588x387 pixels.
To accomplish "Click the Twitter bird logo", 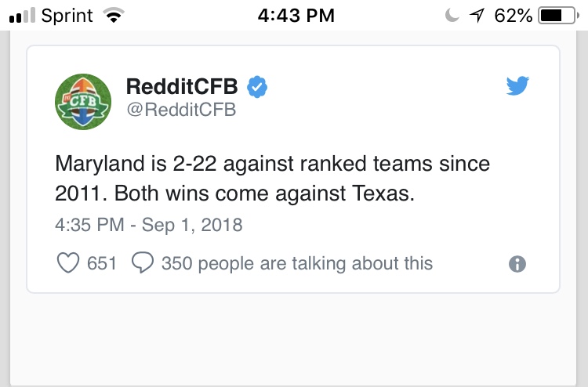I will 517,86.
